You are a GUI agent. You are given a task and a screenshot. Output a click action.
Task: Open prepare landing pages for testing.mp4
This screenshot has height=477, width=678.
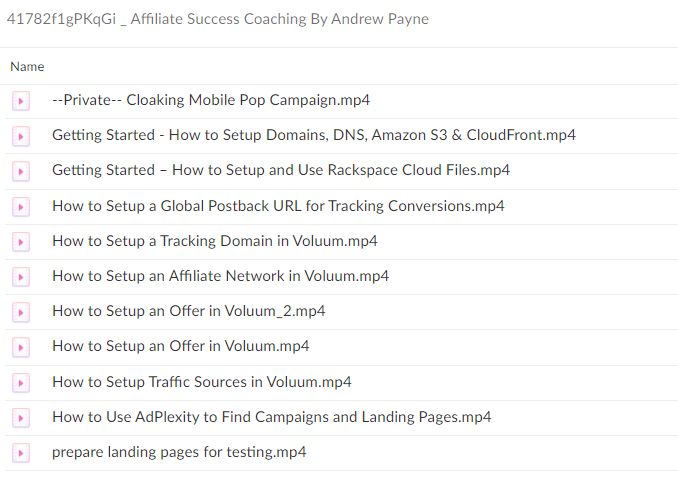pos(179,452)
